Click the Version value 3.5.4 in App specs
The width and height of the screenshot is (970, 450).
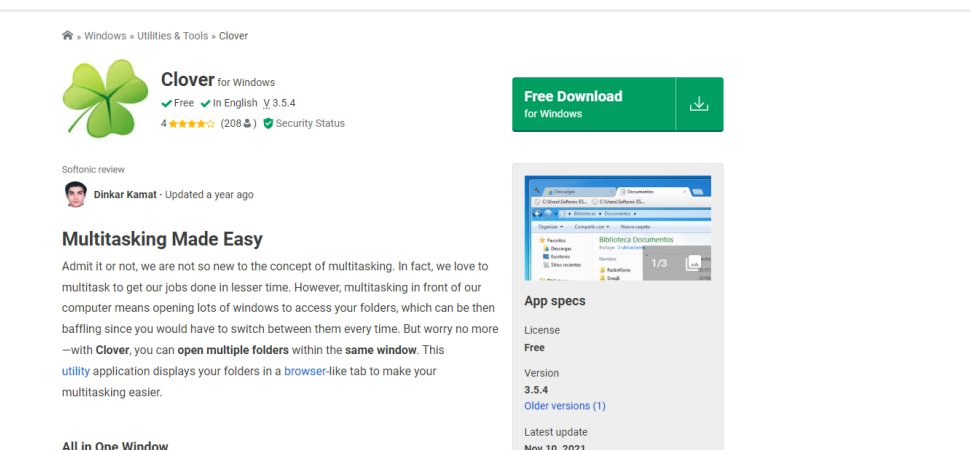(536, 390)
